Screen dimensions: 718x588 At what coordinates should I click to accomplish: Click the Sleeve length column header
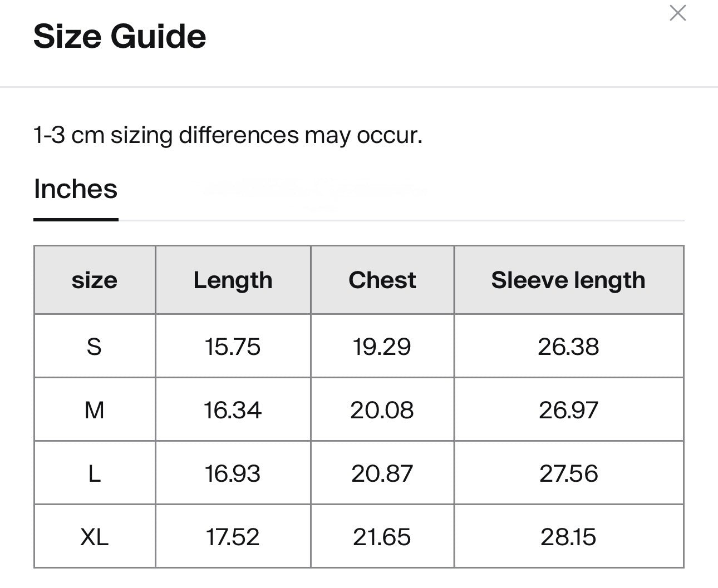[x=568, y=280]
